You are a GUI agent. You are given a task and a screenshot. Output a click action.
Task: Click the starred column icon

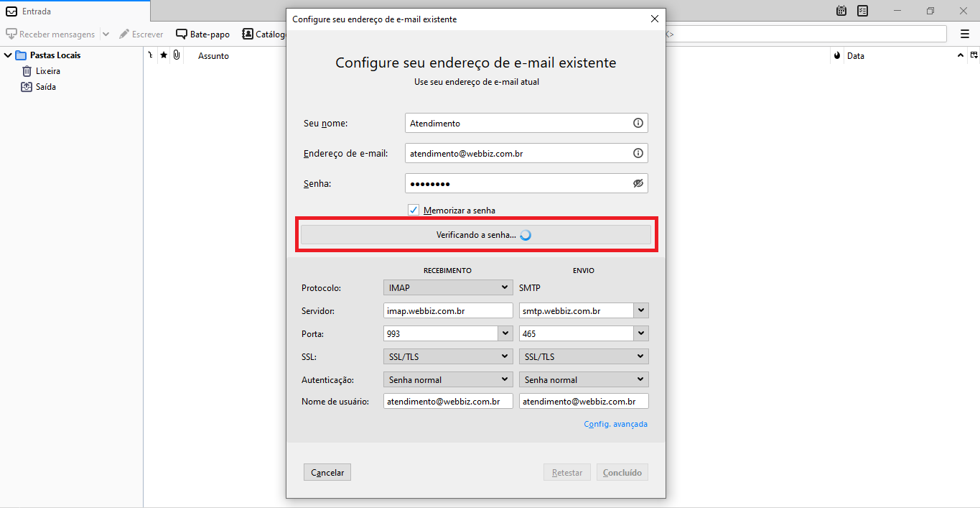pos(164,55)
